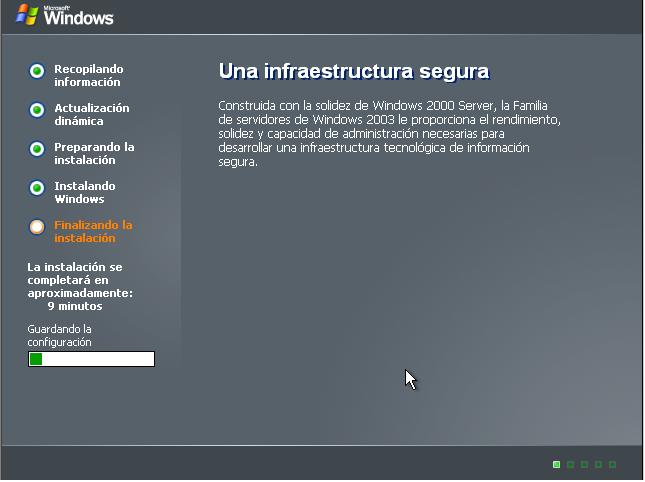Click the bright green first slide indicator square
The image size is (645, 482).
pyautogui.click(x=557, y=465)
